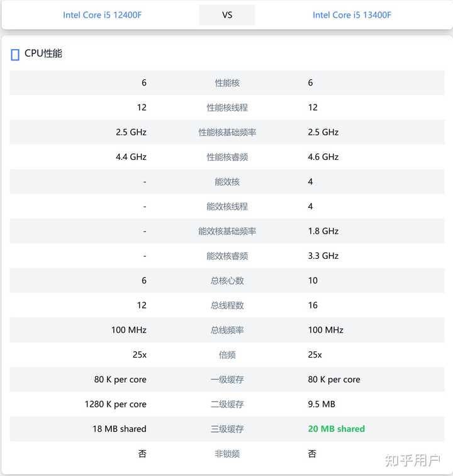Screen dimensions: 453x476
Task: Select the 9.5 MB cache value
Action: pyautogui.click(x=322, y=404)
